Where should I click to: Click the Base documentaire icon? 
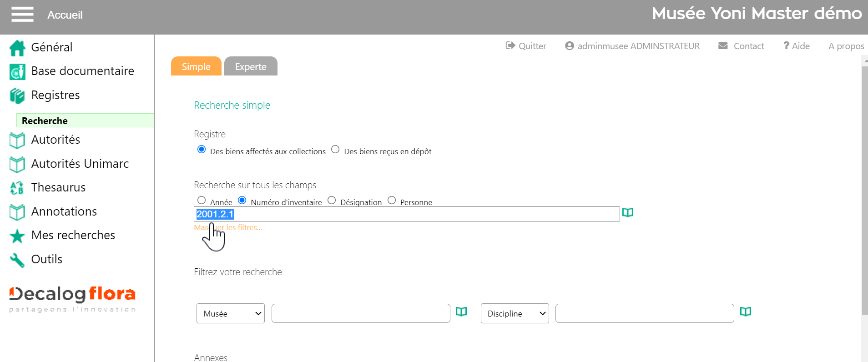coord(17,71)
